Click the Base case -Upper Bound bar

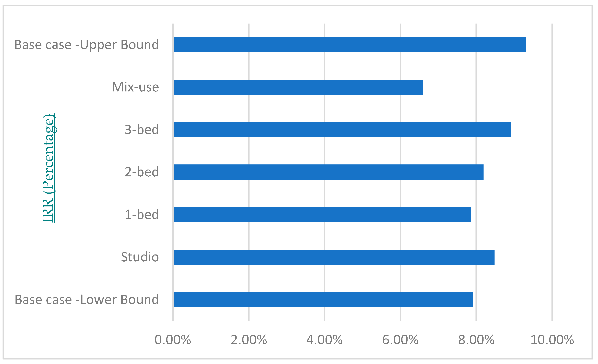pyautogui.click(x=349, y=45)
